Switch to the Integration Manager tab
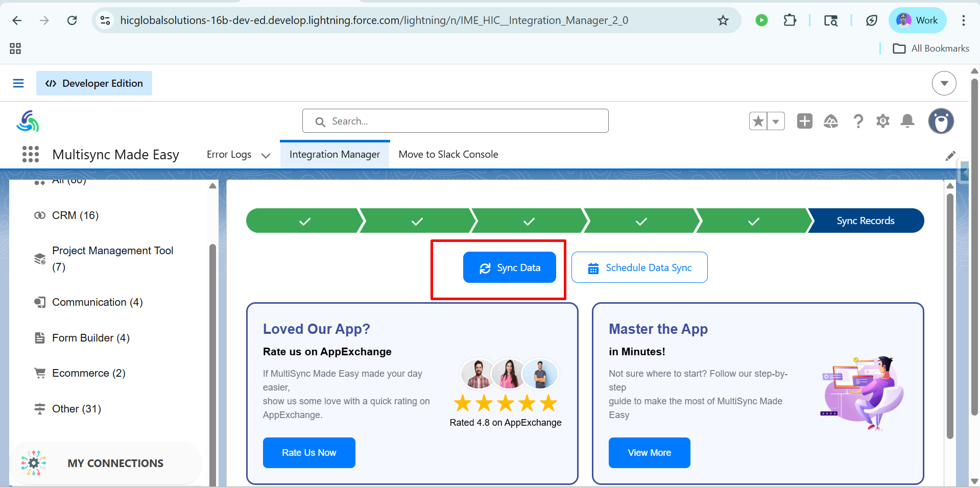Screen dimensions: 980x488 (x=334, y=154)
